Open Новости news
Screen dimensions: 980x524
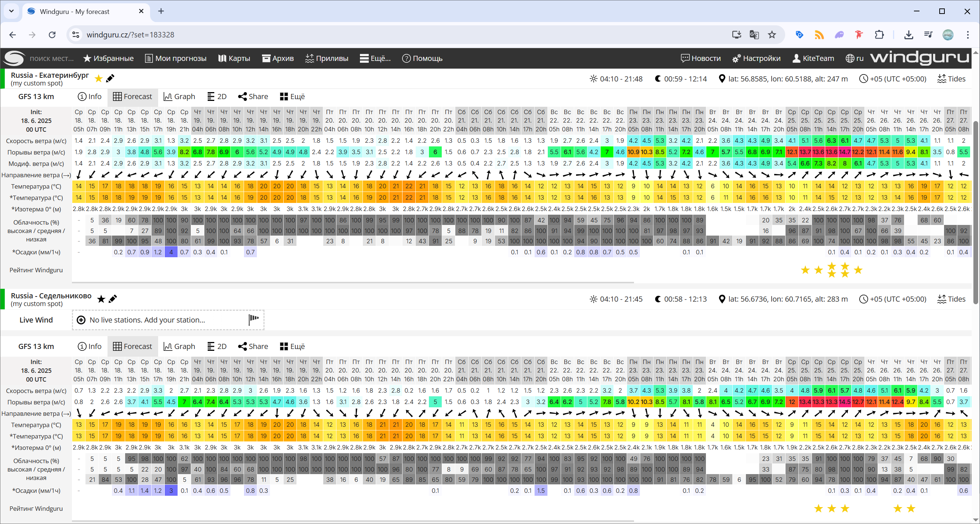point(701,58)
